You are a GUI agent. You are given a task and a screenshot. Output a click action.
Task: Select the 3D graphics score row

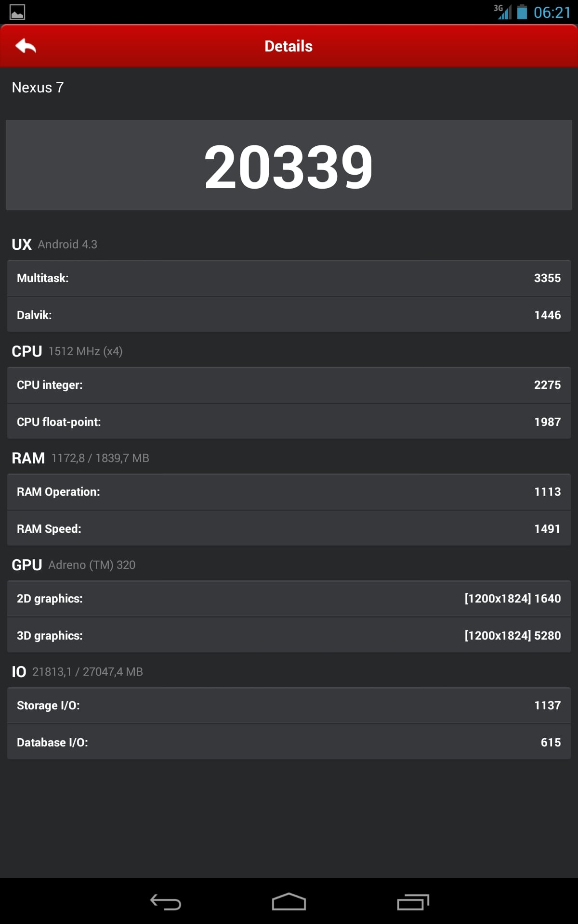pyautogui.click(x=289, y=635)
